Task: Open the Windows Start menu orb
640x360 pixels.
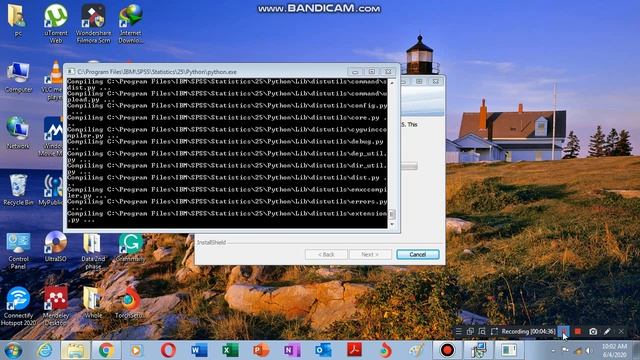Action: coord(13,350)
